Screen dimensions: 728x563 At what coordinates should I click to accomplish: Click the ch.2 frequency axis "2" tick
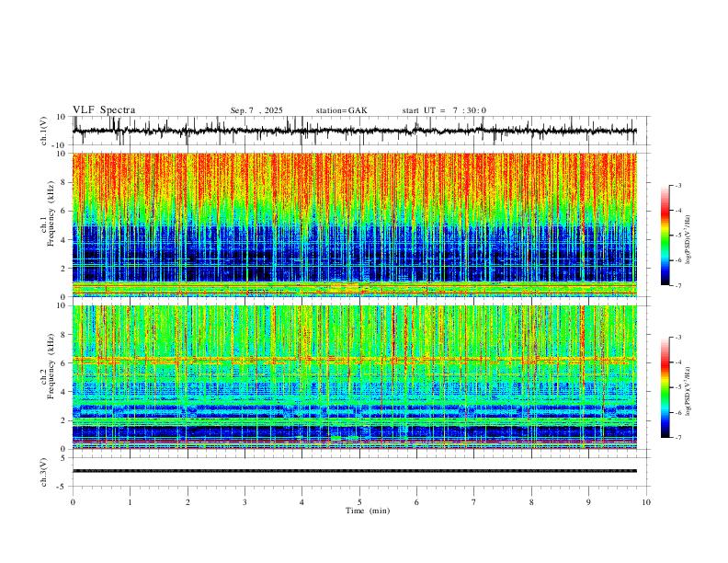click(x=64, y=420)
